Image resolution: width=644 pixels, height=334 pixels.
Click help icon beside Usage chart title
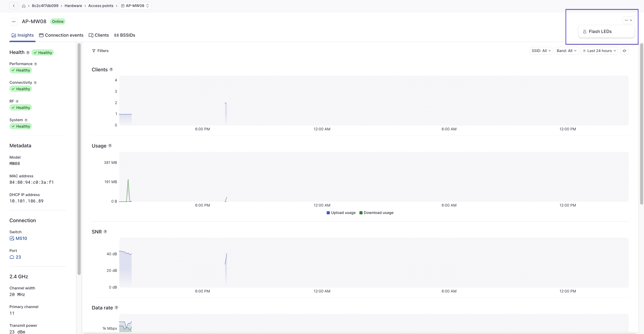point(110,146)
